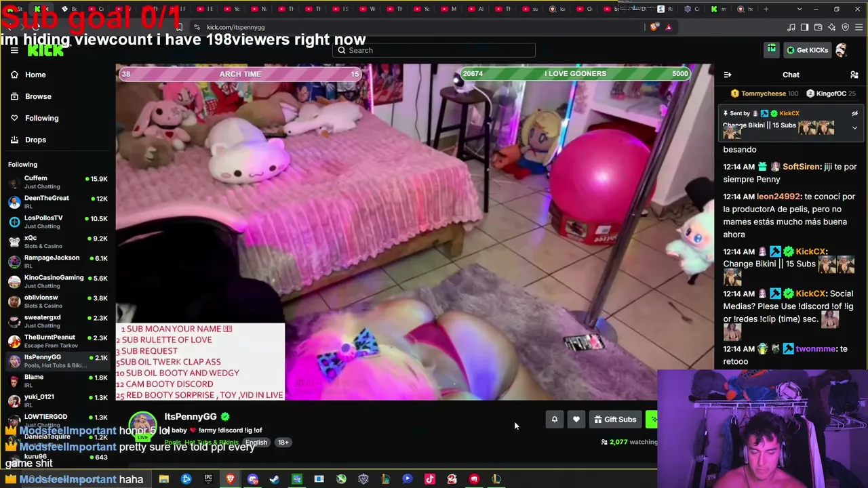Open Blame's channel in Following list
The image size is (868, 488).
[57, 381]
